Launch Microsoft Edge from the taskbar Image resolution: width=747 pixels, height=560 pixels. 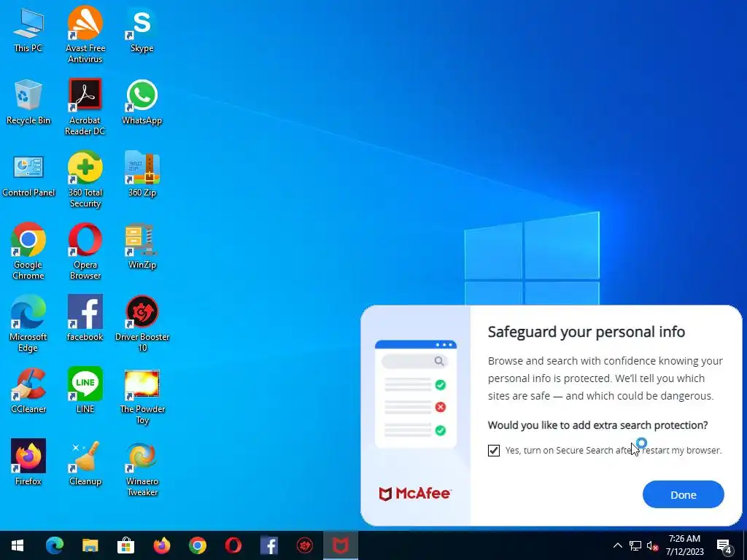(x=54, y=545)
